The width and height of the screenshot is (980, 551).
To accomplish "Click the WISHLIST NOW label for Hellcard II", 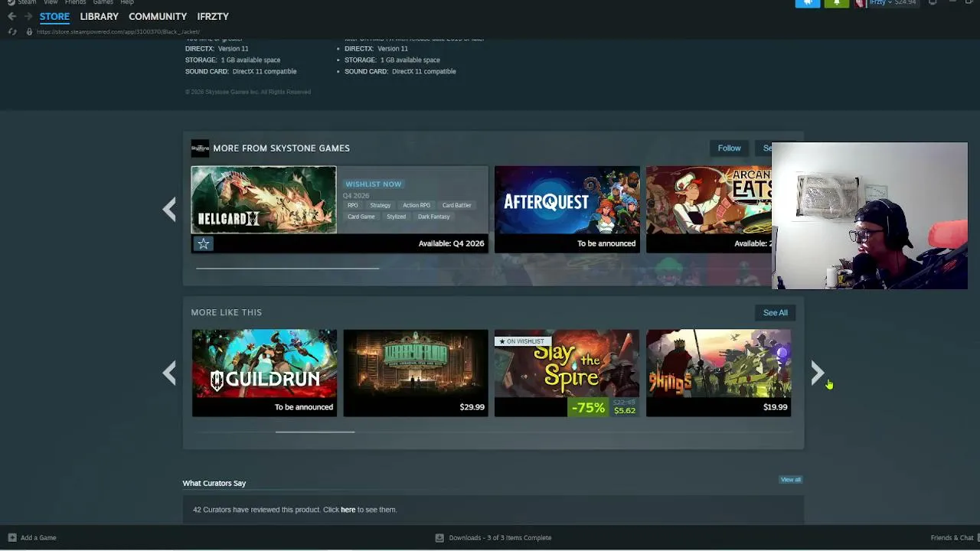I will (373, 184).
